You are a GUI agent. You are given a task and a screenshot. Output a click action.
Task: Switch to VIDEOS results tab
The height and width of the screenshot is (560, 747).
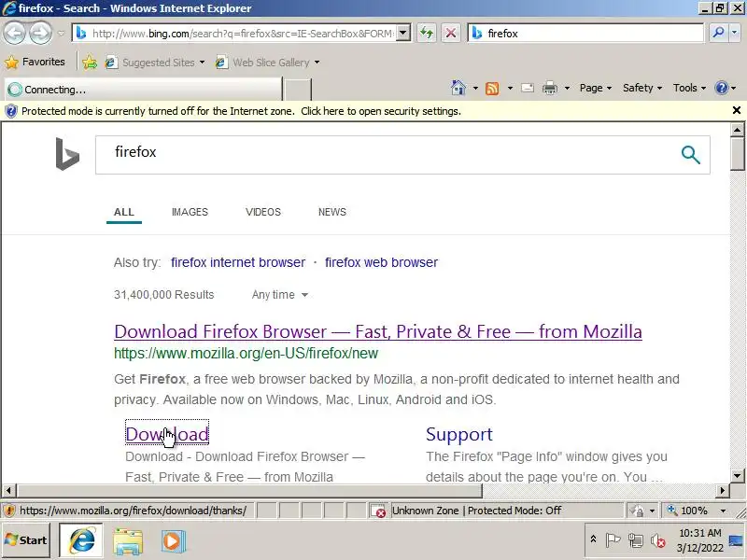(263, 212)
